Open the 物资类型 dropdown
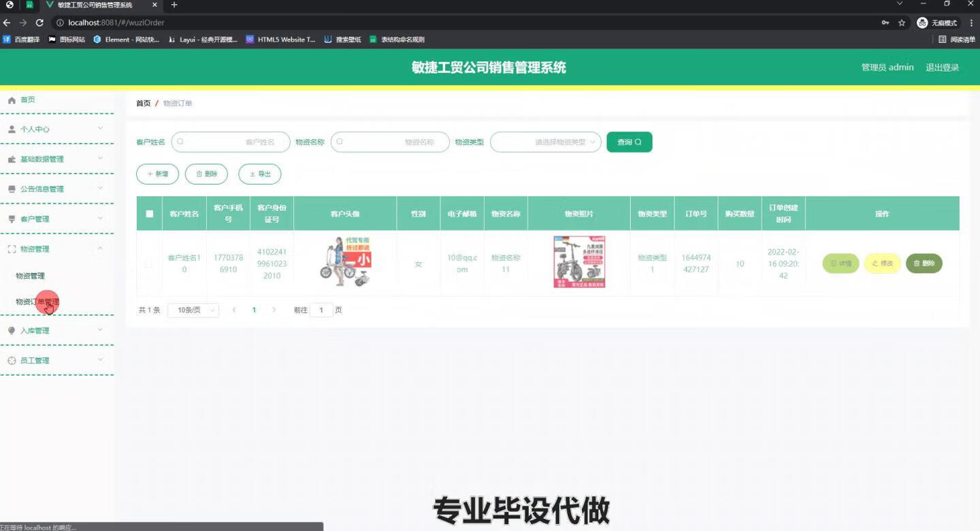The image size is (980, 531). pyautogui.click(x=544, y=142)
